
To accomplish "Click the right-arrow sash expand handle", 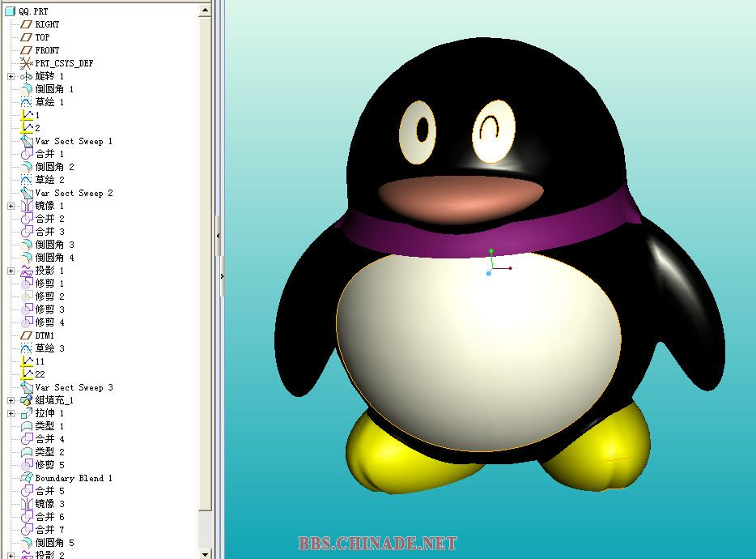I will click(x=223, y=276).
